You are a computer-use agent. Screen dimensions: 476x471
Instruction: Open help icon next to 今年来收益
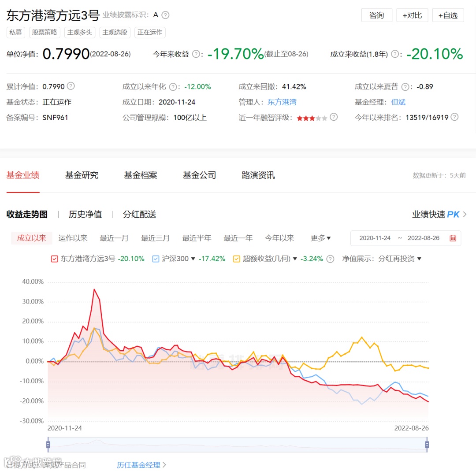(196, 54)
